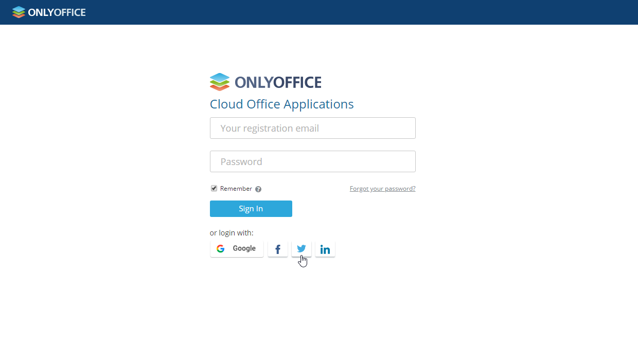Click the large ONLYOFFICE logo above the form
638x364 pixels.
[265, 82]
